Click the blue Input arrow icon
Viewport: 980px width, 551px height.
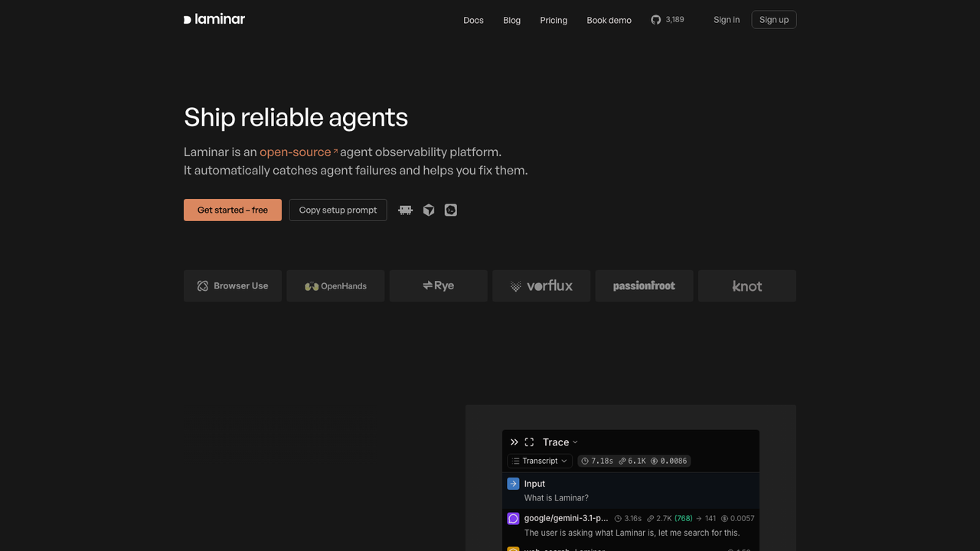point(513,484)
